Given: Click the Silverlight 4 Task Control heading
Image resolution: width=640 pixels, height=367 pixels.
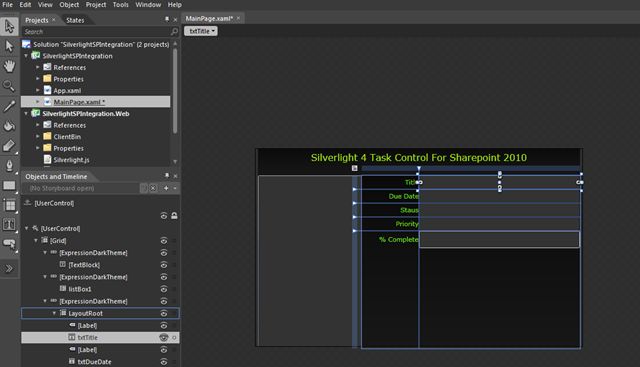Looking at the screenshot, I should tap(419, 158).
